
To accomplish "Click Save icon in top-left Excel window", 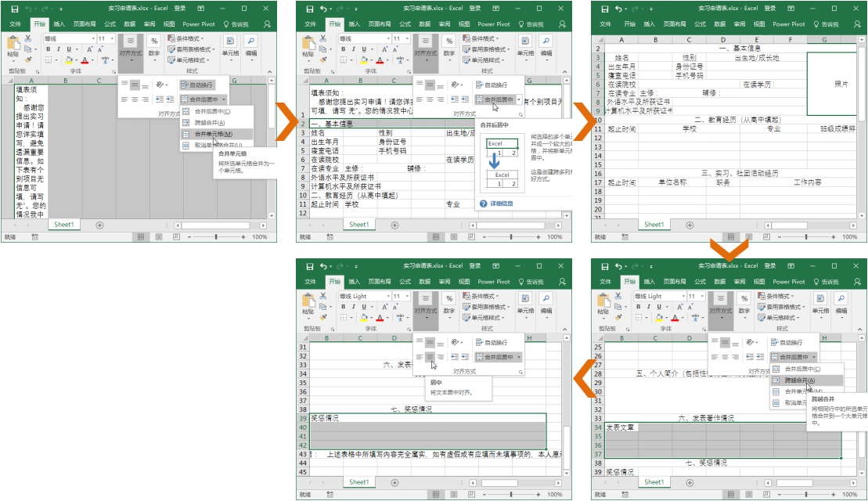I will click(x=15, y=9).
